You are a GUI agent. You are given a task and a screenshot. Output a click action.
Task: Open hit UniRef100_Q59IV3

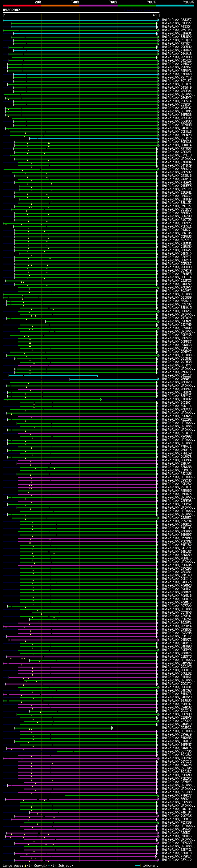click(x=177, y=30)
